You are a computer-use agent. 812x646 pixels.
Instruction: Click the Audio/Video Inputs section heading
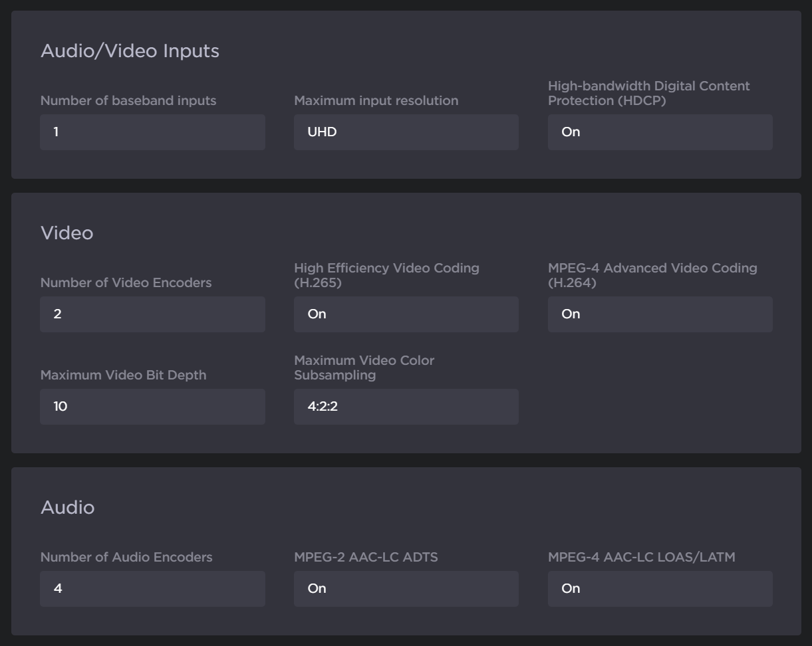pos(130,51)
